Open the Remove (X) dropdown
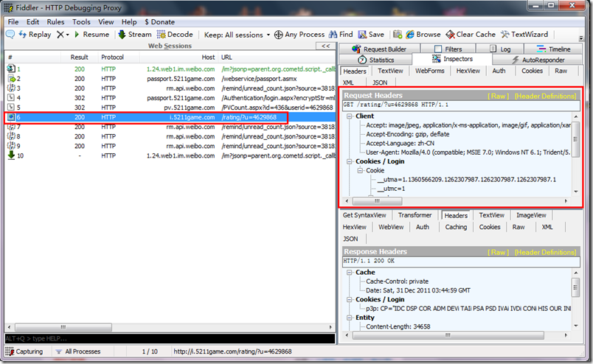 (63, 35)
